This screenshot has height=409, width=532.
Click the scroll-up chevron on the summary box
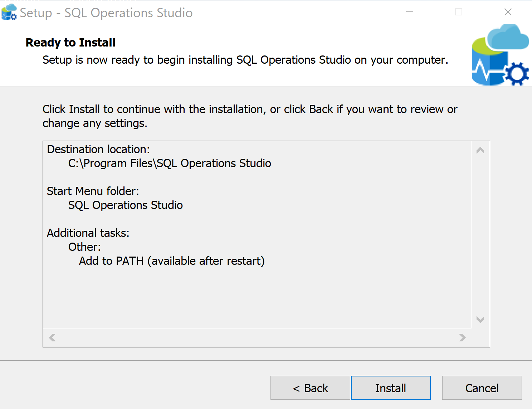coord(480,150)
